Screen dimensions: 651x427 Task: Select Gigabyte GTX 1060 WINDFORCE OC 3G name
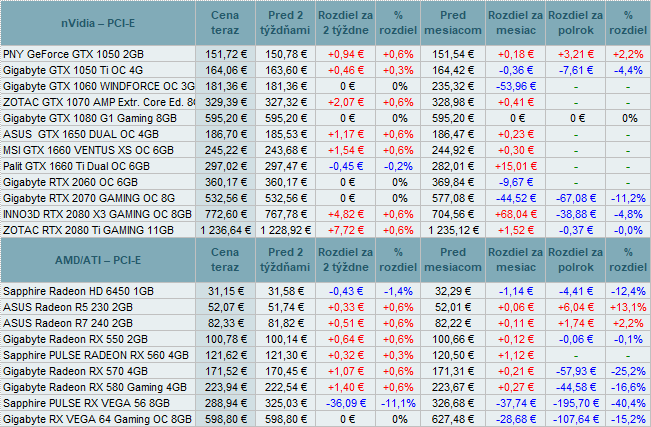pyautogui.click(x=99, y=86)
